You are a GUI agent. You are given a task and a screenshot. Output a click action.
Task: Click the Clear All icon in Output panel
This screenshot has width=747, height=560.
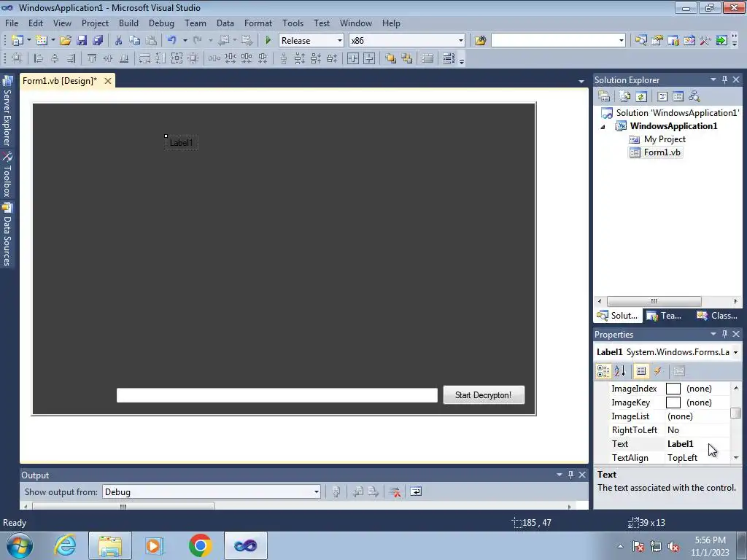pos(395,492)
